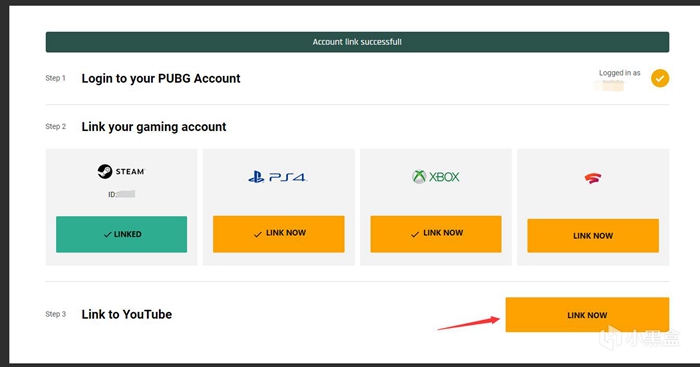Image resolution: width=700 pixels, height=367 pixels.
Task: Click the checkmark on Xbox LINK NOW button
Action: coord(415,234)
